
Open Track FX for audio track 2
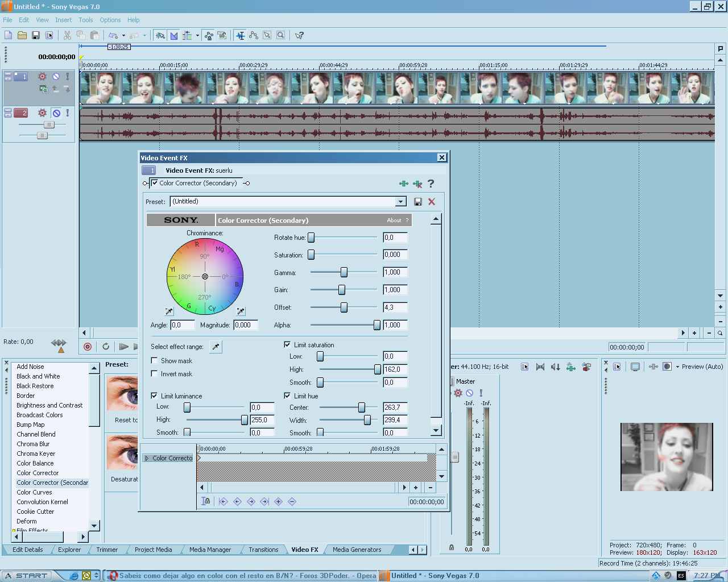coord(42,113)
